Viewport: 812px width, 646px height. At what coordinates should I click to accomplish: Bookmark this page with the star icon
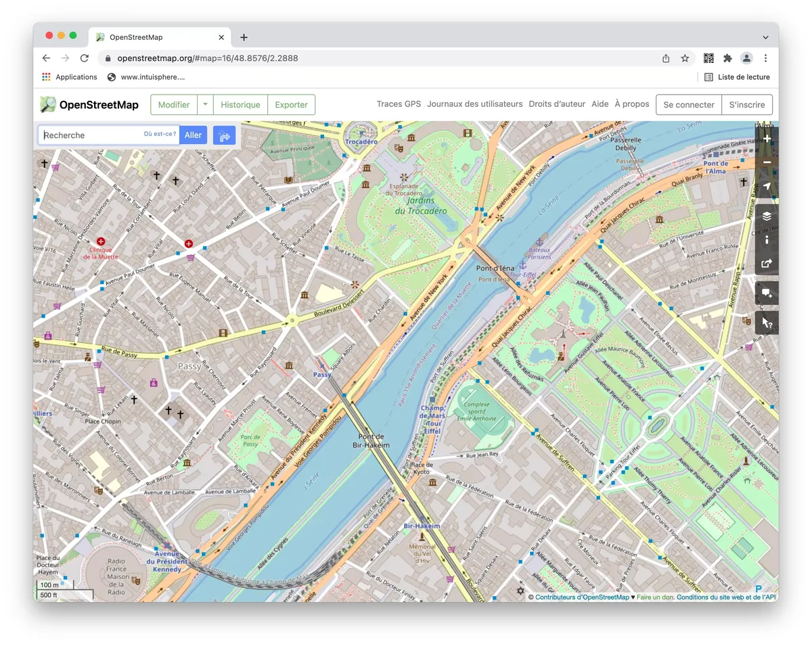[685, 58]
